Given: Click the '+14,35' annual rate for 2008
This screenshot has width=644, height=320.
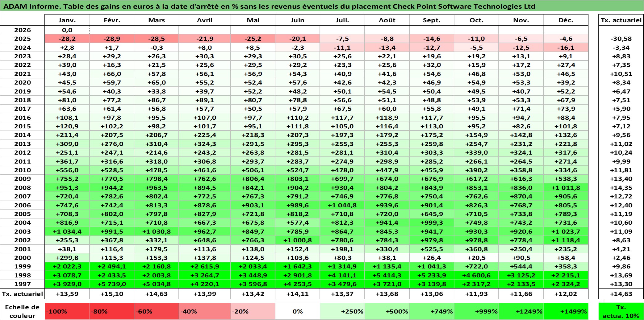Looking at the screenshot, I should (621, 188).
